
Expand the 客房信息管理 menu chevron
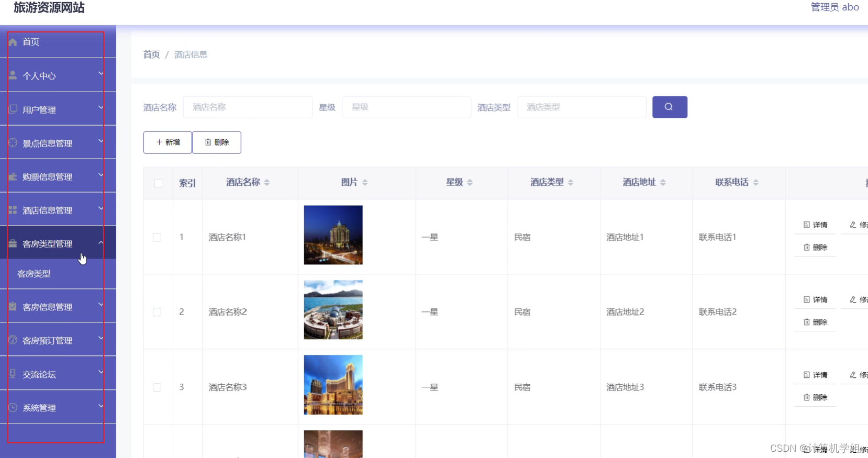tap(101, 305)
